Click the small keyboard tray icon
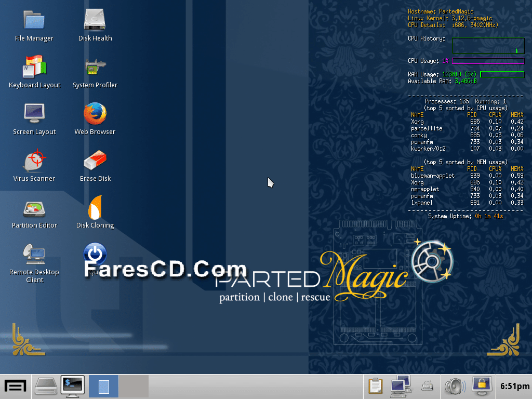 pos(427,386)
